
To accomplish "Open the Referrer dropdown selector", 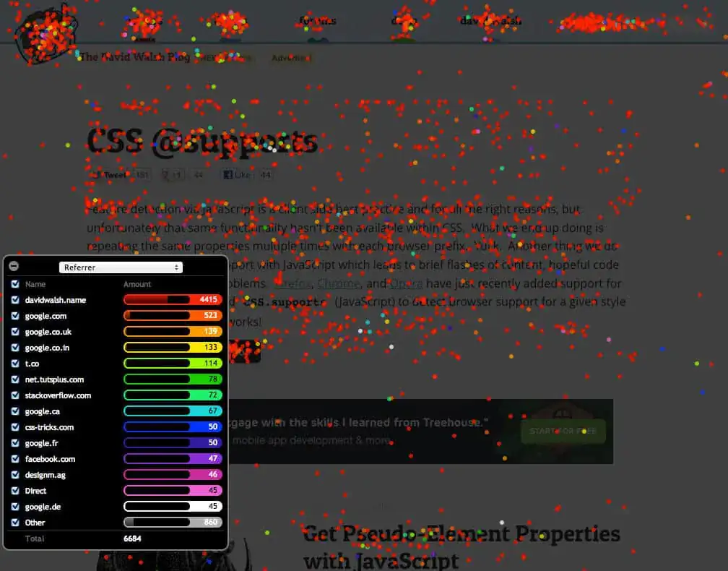I will coord(121,267).
